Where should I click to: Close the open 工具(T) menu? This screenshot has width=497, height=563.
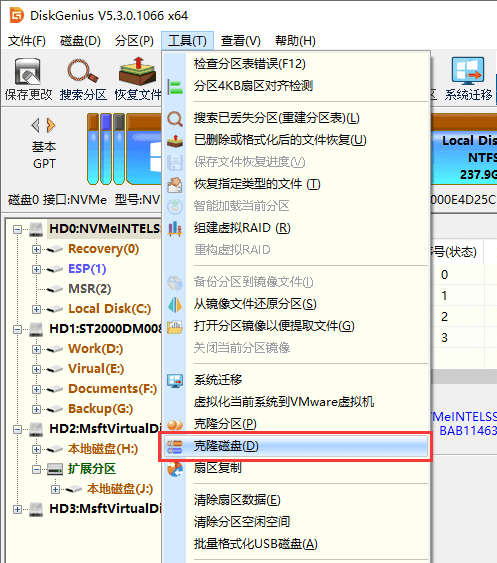tap(187, 41)
